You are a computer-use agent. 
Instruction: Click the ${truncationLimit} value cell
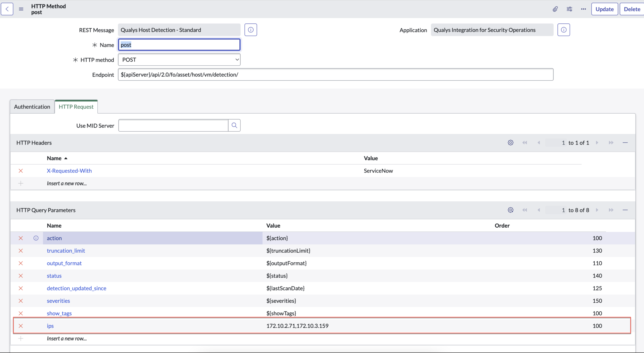click(x=288, y=251)
